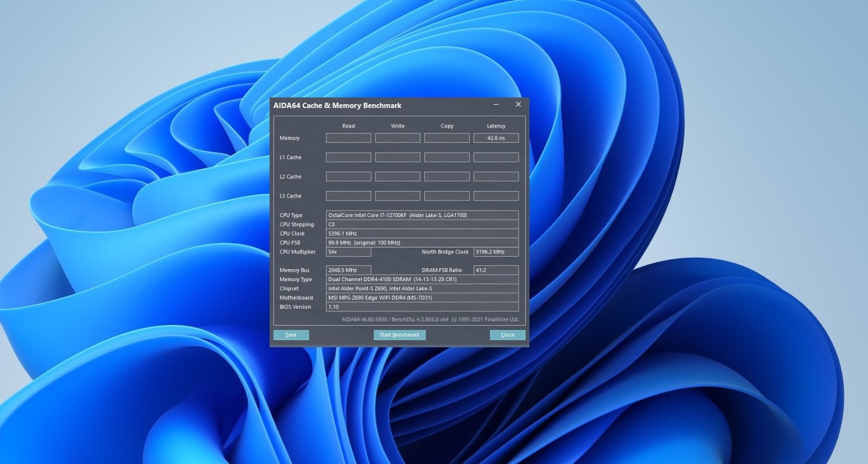Click the L3 Cache Read result box
868x464 pixels.
click(348, 196)
